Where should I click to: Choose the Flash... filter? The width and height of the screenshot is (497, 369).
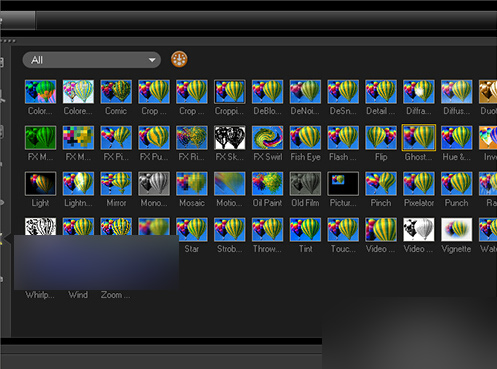pyautogui.click(x=343, y=138)
